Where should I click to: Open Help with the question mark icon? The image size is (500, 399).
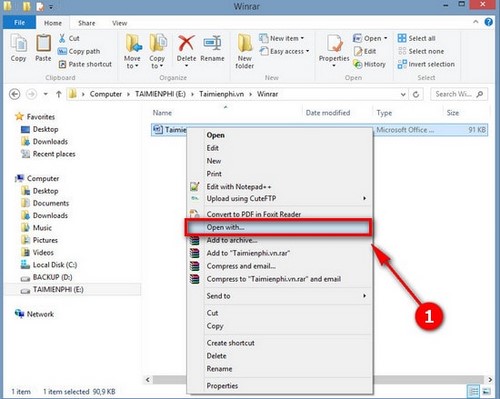point(489,22)
